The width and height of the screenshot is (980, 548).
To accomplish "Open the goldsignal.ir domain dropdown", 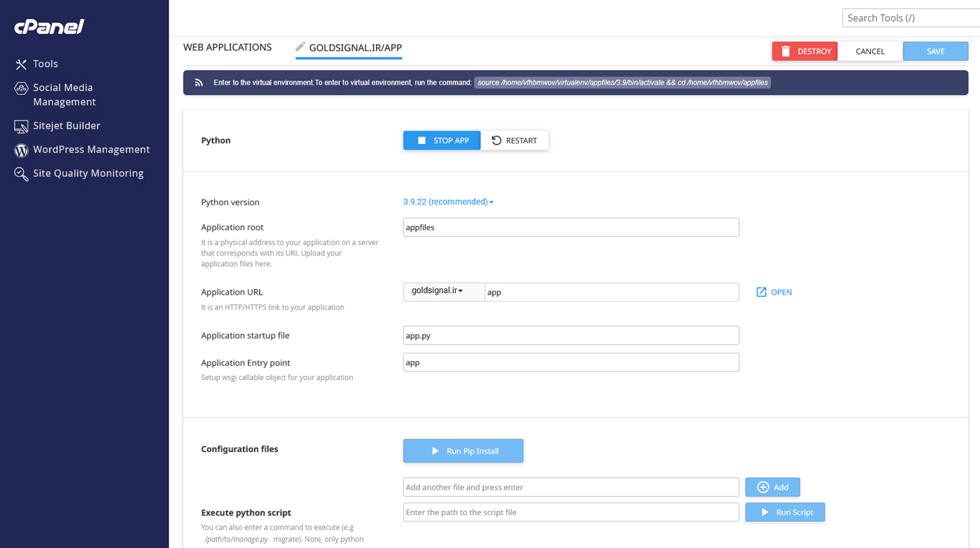I will [443, 291].
